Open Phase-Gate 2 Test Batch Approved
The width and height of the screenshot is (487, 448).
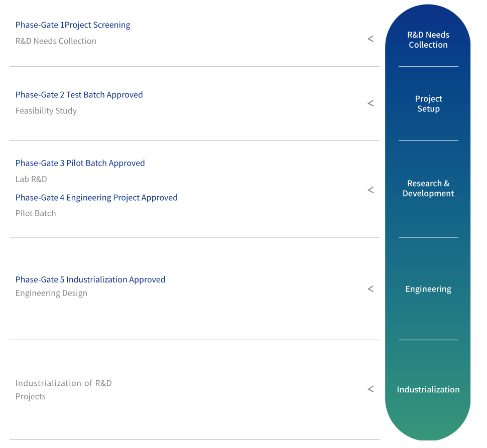click(x=79, y=95)
